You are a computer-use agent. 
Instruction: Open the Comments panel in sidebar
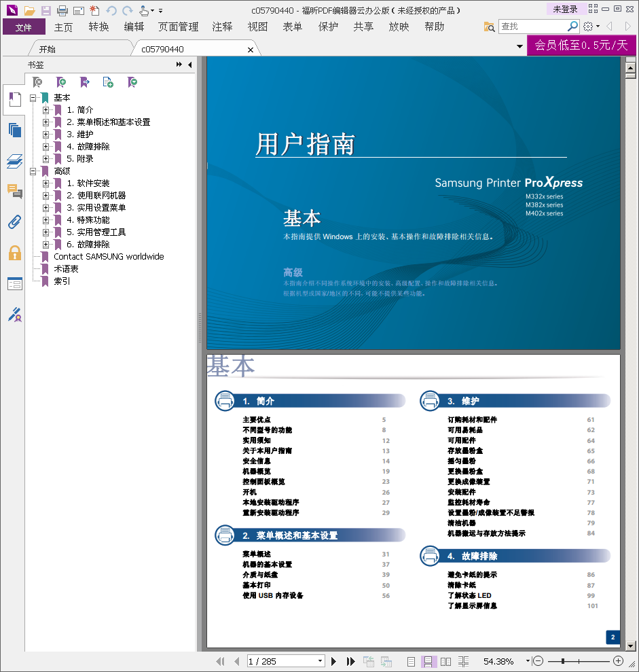(x=14, y=191)
